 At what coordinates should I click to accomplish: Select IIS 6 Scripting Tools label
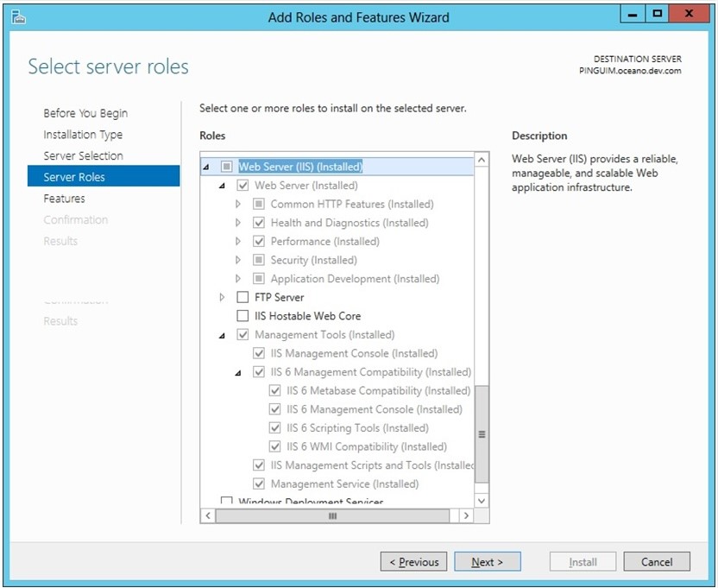click(x=357, y=427)
